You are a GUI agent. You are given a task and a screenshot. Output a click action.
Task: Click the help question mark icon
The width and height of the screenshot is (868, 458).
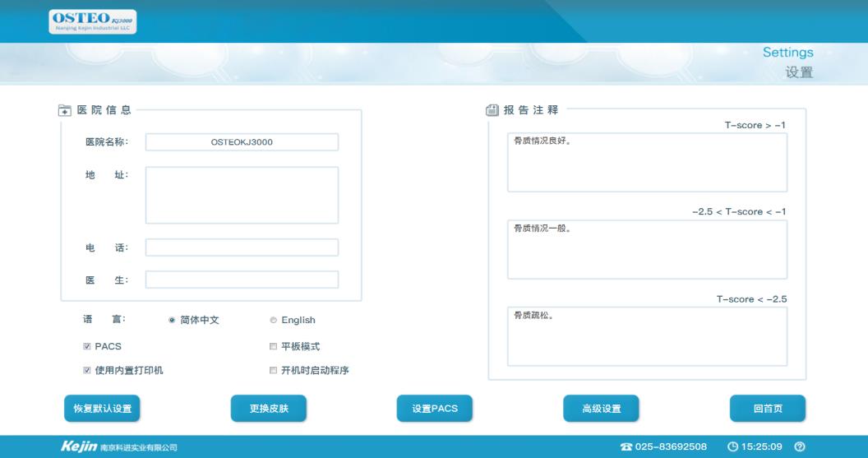tap(799, 446)
